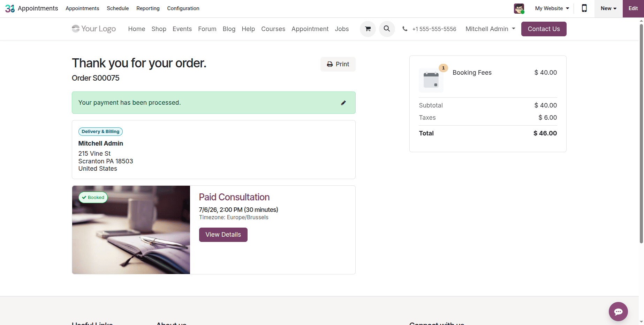Click the Scranton PA 18503 address line
This screenshot has height=325, width=644.
point(106,161)
